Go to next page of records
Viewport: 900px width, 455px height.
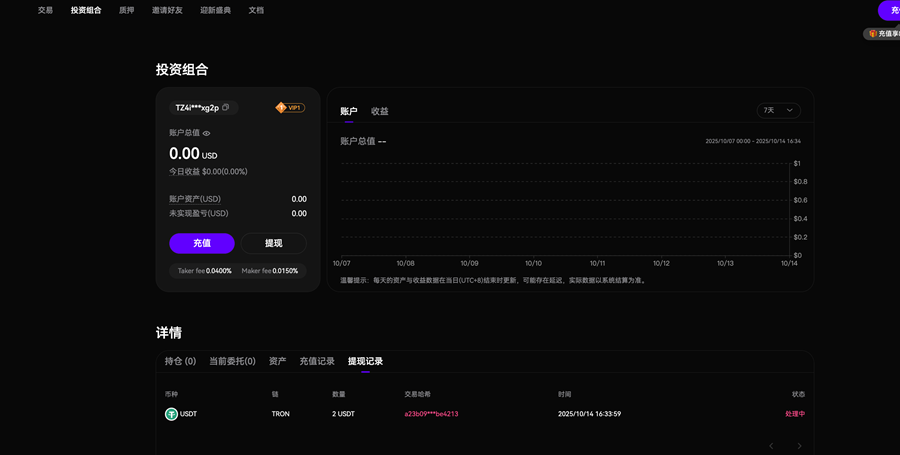click(799, 445)
